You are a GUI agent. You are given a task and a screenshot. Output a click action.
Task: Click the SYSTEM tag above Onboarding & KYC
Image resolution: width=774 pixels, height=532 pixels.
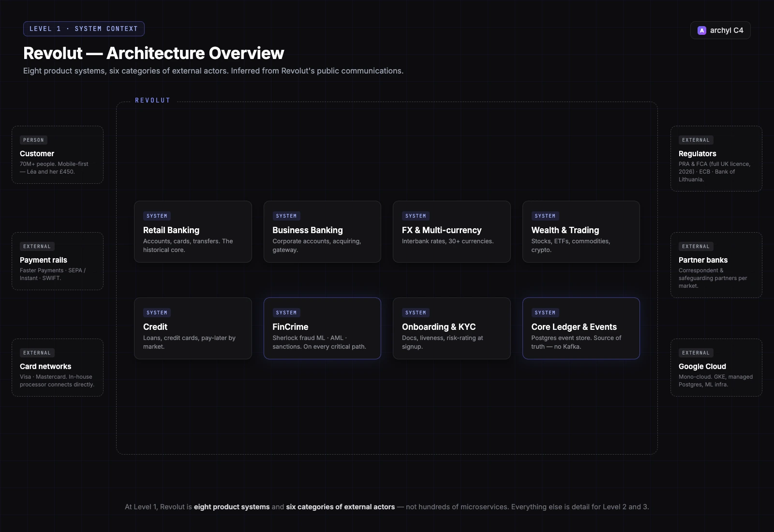(x=416, y=313)
